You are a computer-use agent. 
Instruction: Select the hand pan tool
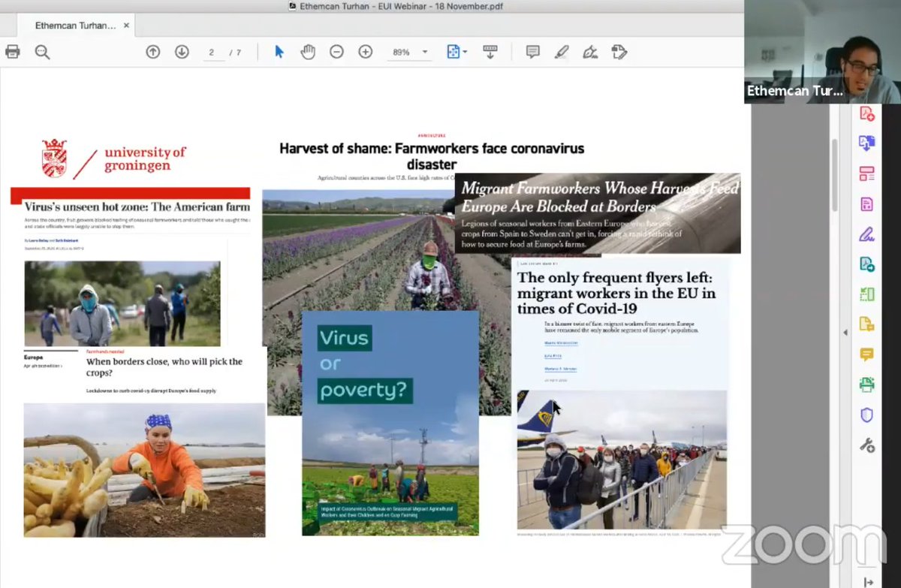(x=308, y=52)
